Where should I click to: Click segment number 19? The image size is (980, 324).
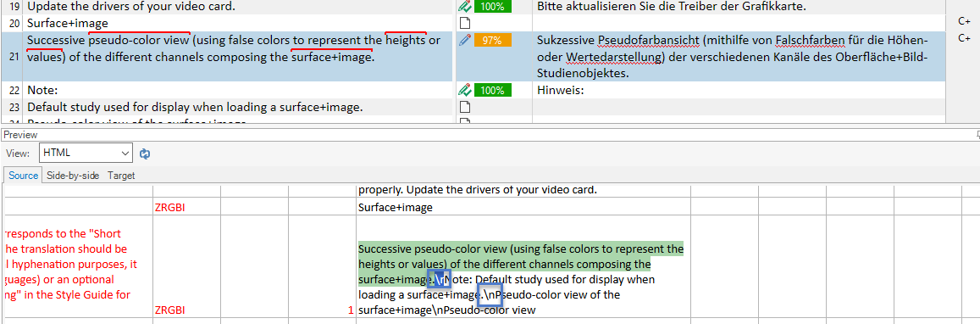point(15,7)
